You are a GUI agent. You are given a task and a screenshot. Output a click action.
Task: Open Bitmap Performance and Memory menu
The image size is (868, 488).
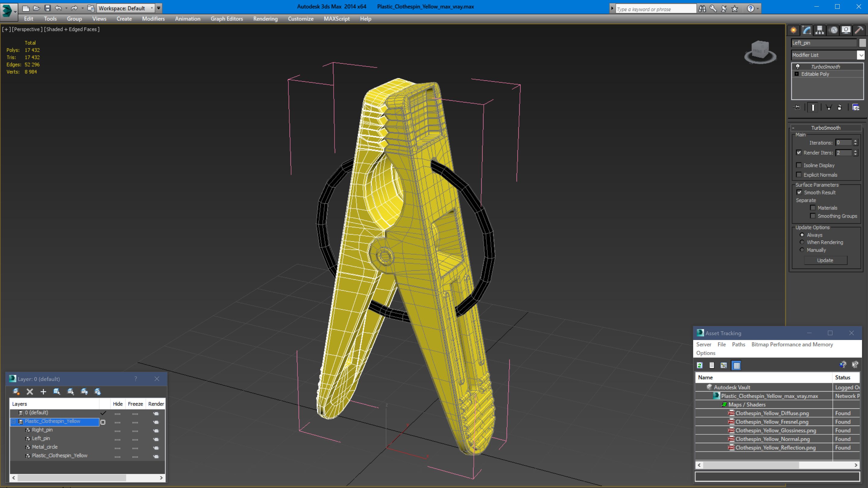click(792, 345)
